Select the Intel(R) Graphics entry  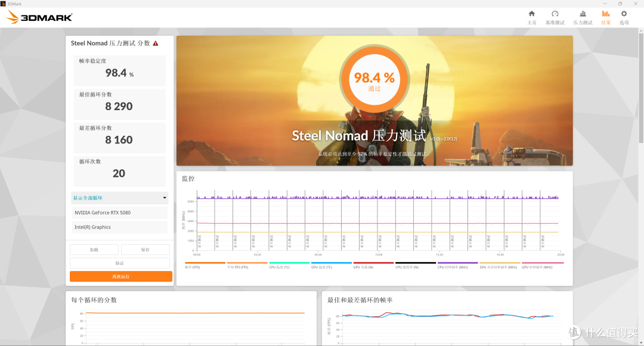coord(119,227)
